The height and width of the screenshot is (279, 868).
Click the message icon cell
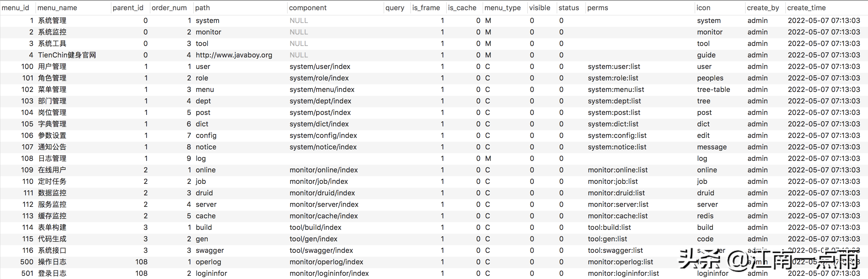[x=712, y=147]
